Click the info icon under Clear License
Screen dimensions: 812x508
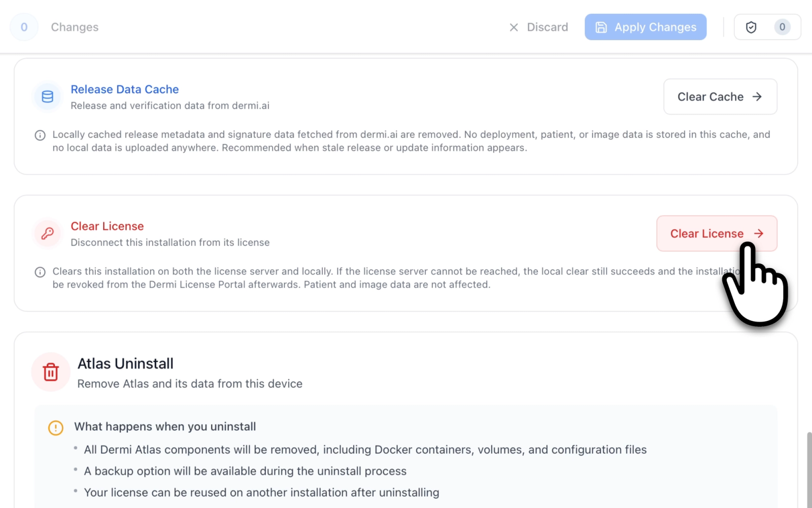pos(40,273)
